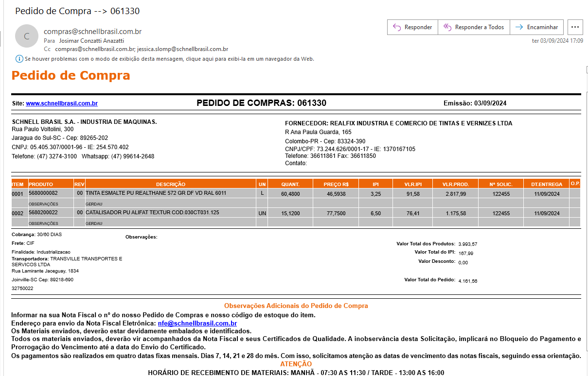Click the nfe@schnellbrasil.com.br email link
The width and height of the screenshot is (588, 376).
pos(197,323)
